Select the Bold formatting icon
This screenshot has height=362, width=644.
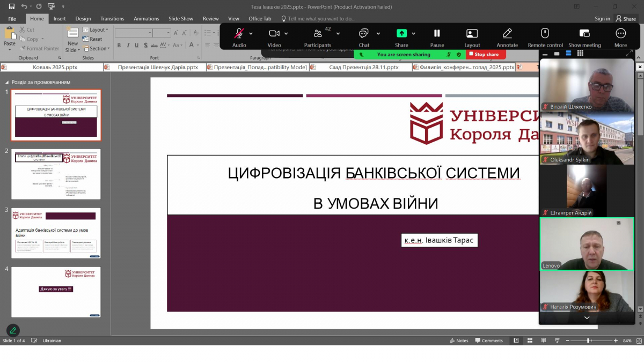[x=119, y=45]
